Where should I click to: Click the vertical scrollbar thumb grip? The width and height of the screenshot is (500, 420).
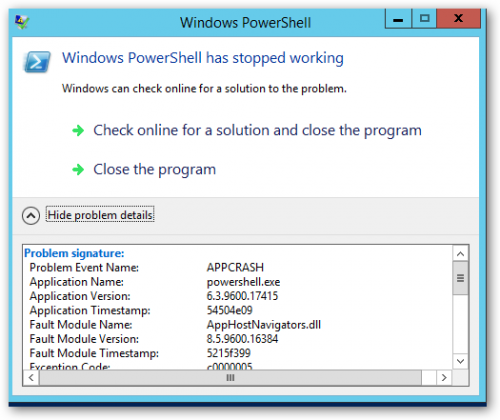point(461,278)
